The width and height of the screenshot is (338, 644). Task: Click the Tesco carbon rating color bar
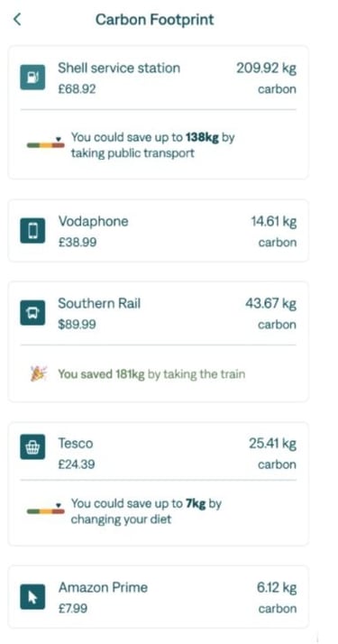[46, 511]
